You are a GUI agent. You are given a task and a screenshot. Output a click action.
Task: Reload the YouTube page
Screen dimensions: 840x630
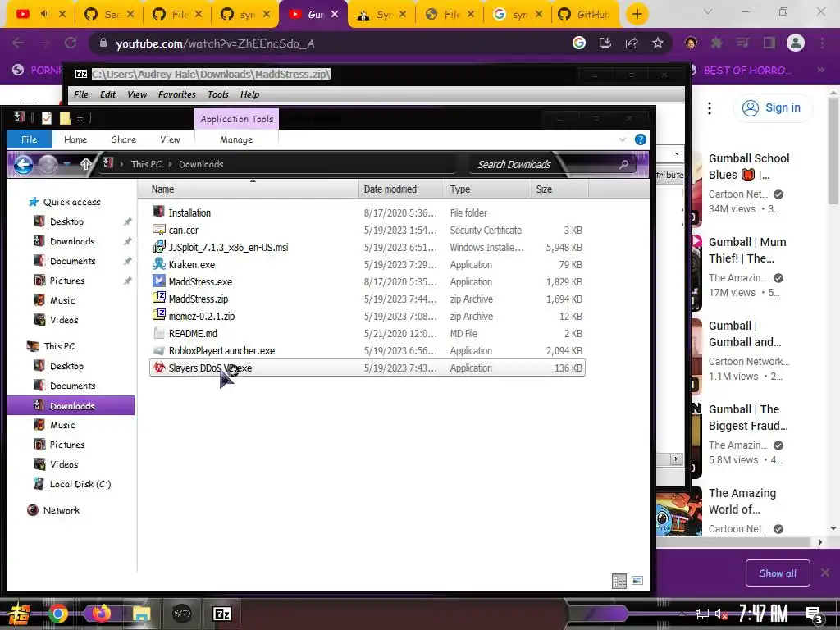coord(71,43)
